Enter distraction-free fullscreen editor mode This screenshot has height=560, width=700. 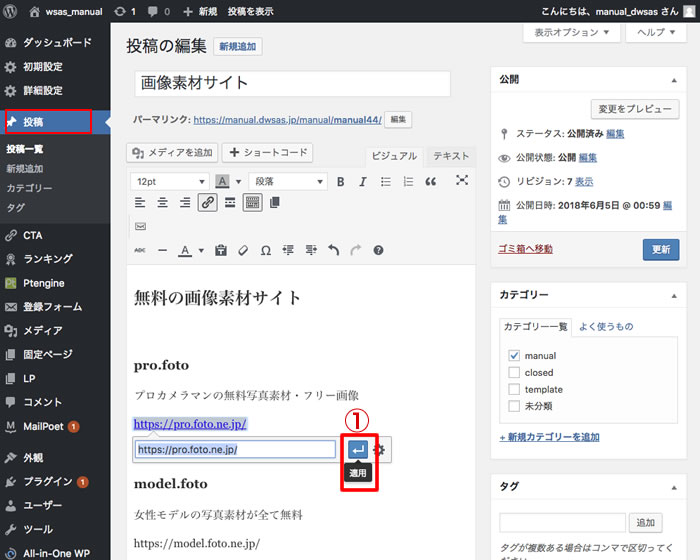tap(462, 181)
